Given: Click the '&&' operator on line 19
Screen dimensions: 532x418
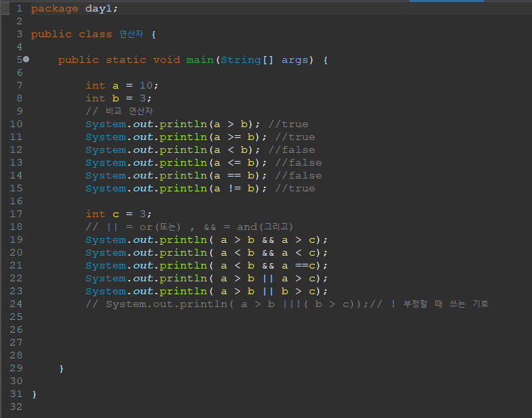Looking at the screenshot, I should click(268, 240).
